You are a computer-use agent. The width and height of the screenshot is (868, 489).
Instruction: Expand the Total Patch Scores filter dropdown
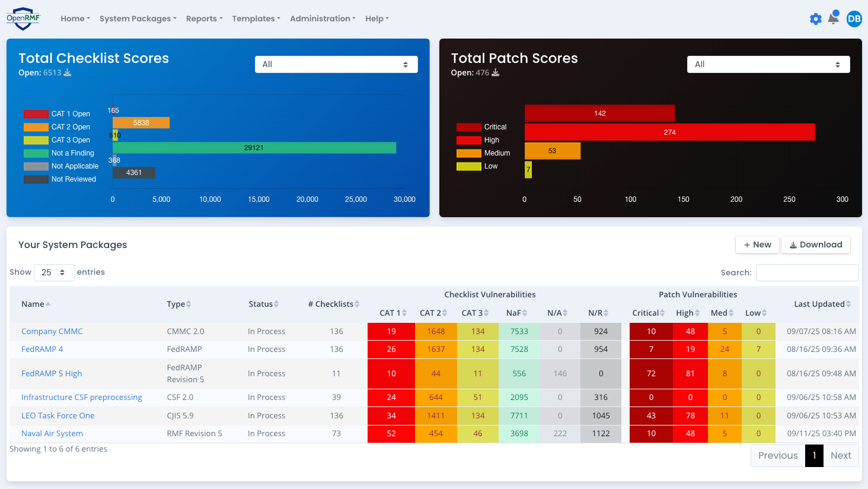[768, 64]
